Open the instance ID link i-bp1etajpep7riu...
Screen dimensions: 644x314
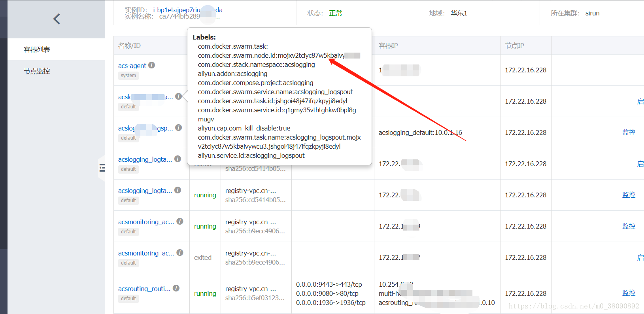(177, 10)
